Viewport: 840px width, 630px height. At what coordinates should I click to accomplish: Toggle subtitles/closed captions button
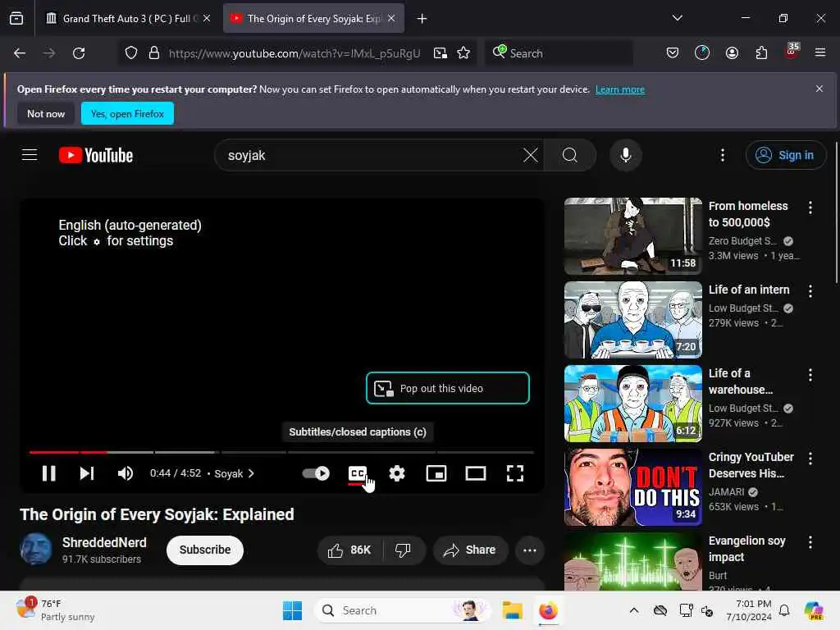click(358, 473)
